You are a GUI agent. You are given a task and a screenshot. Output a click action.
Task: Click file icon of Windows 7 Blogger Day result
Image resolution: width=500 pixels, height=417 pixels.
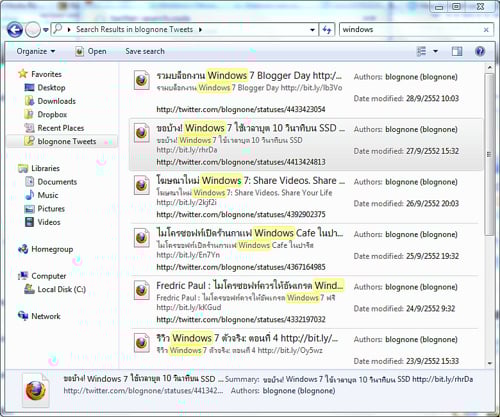(x=142, y=80)
